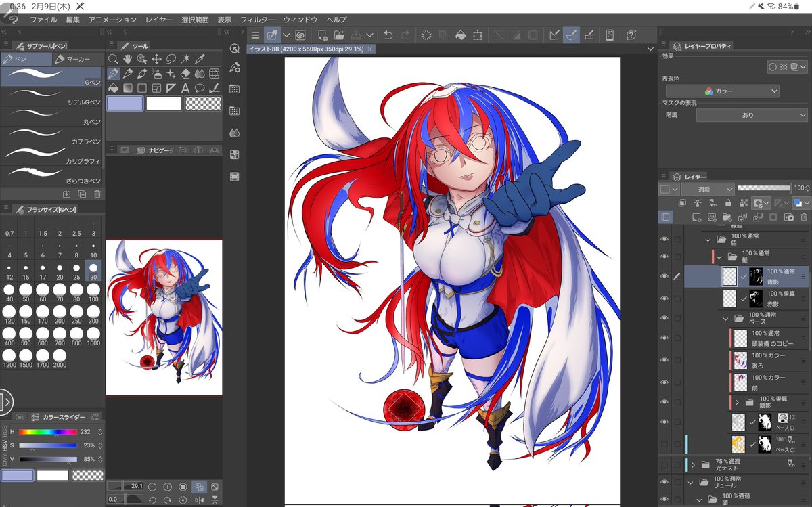Screen dimensions: 812x507
Task: Choose the ざらつきペン sub tool
Action: [51, 176]
